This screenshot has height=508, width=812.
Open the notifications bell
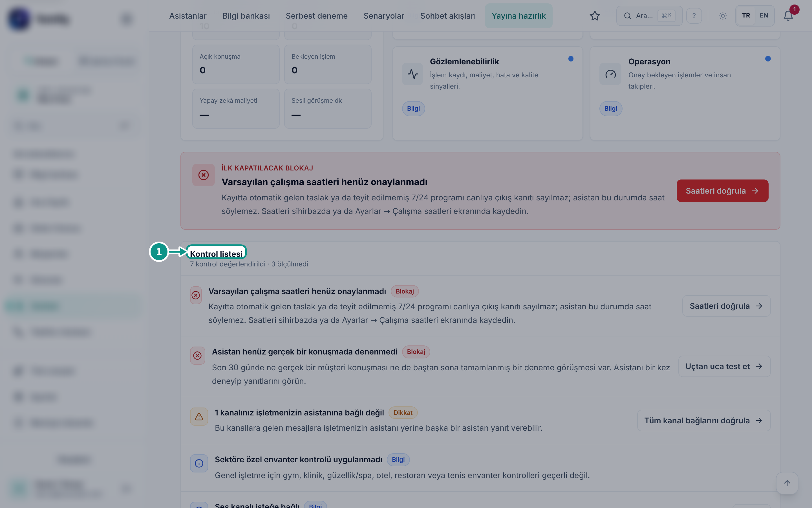[x=788, y=16]
